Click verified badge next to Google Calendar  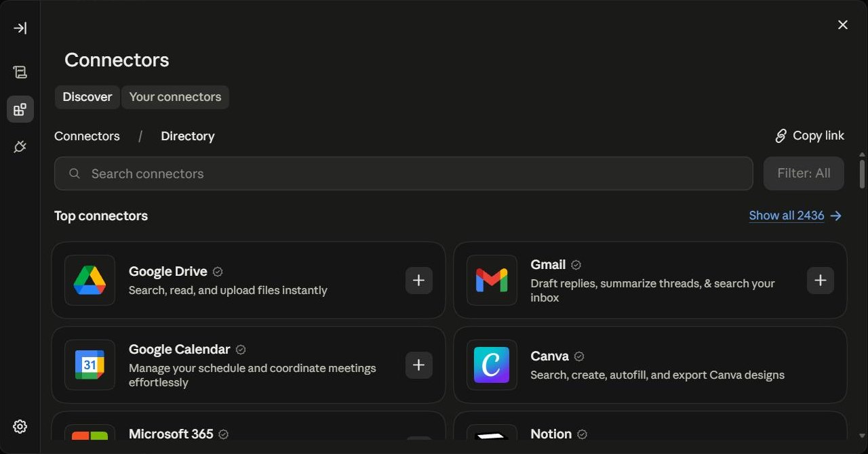[x=241, y=349]
